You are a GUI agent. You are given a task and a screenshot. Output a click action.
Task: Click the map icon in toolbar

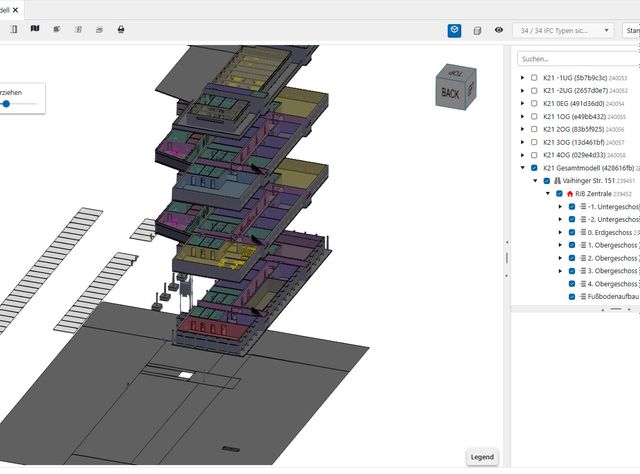click(x=35, y=29)
